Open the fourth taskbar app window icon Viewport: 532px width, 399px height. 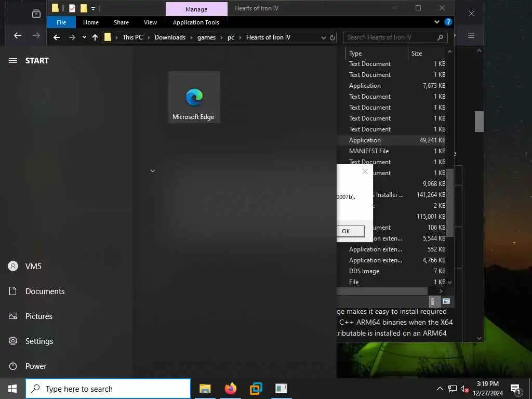click(281, 389)
